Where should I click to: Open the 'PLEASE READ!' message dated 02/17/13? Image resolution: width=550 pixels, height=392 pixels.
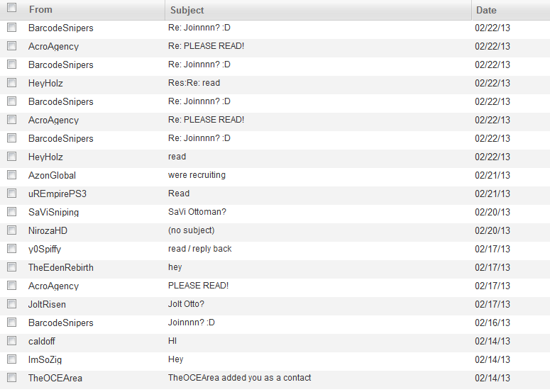pos(198,286)
